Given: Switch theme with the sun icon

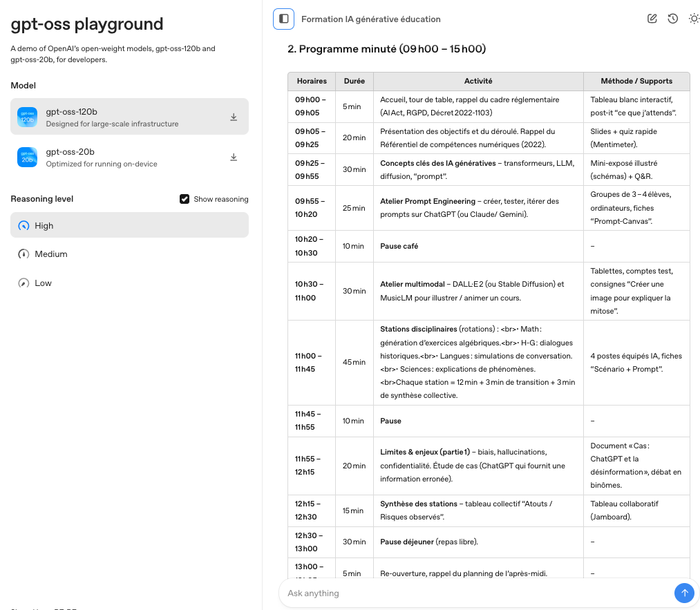Looking at the screenshot, I should click(694, 19).
